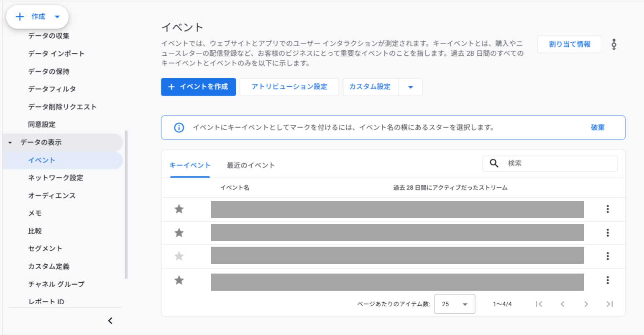Click the tag diagnostics icon beside 割り当て情報
644x335 pixels.
[613, 44]
